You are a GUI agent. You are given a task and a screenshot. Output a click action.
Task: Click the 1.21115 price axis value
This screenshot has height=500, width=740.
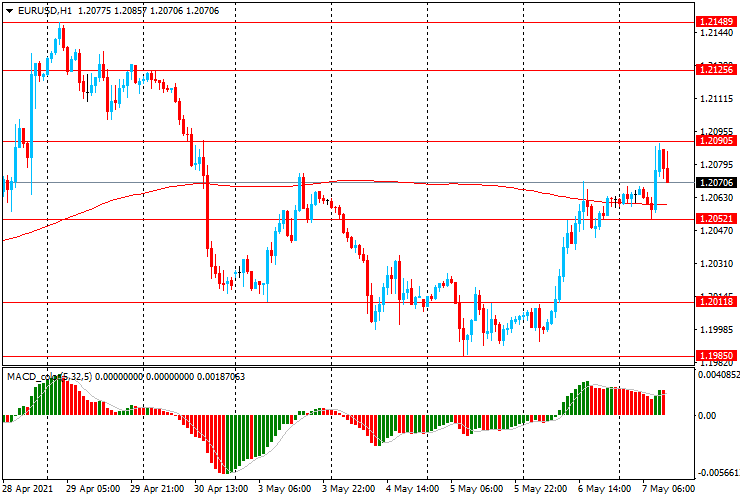tap(717, 99)
